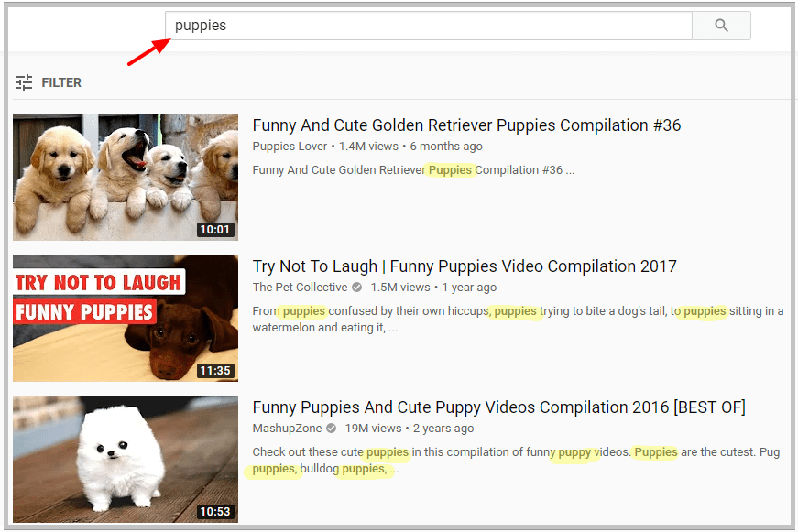
Task: Open the filter sliders icon
Action: click(x=24, y=82)
